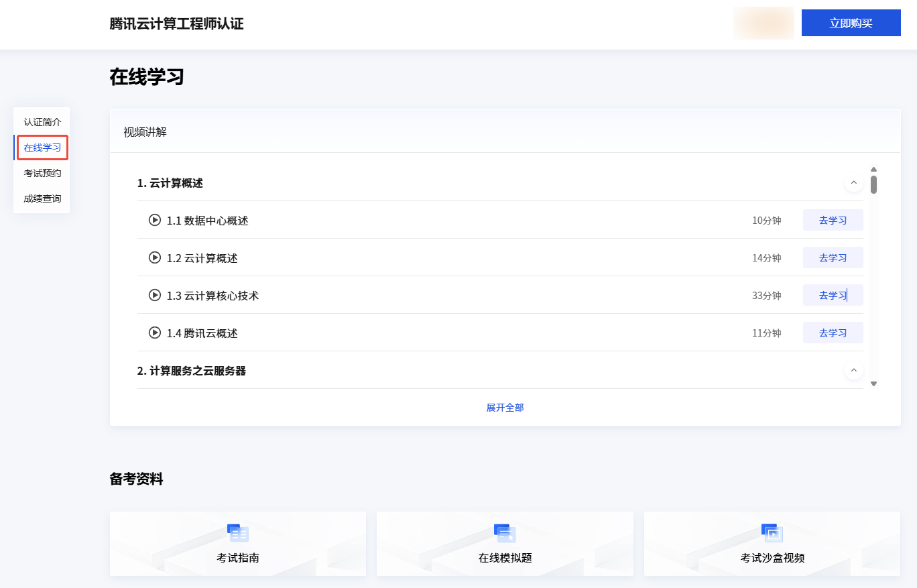Image resolution: width=917 pixels, height=588 pixels.
Task: Open 认证简介 in the side navigation
Action: point(42,122)
